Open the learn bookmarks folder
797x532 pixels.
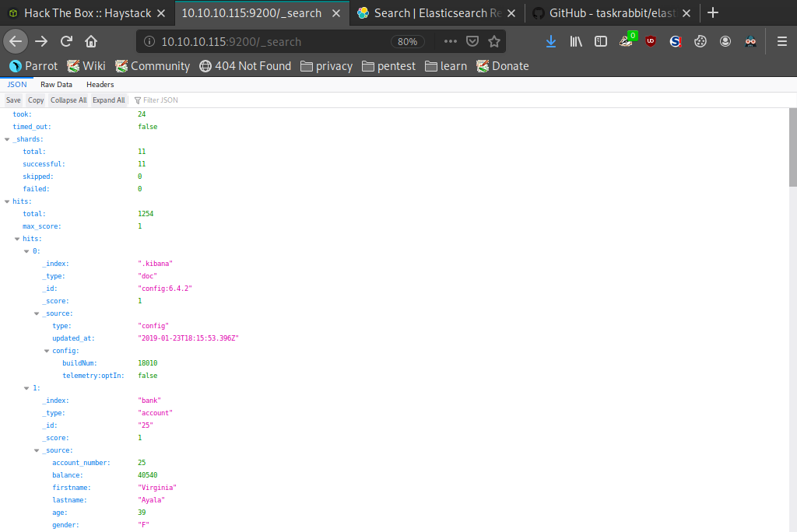[x=446, y=66]
